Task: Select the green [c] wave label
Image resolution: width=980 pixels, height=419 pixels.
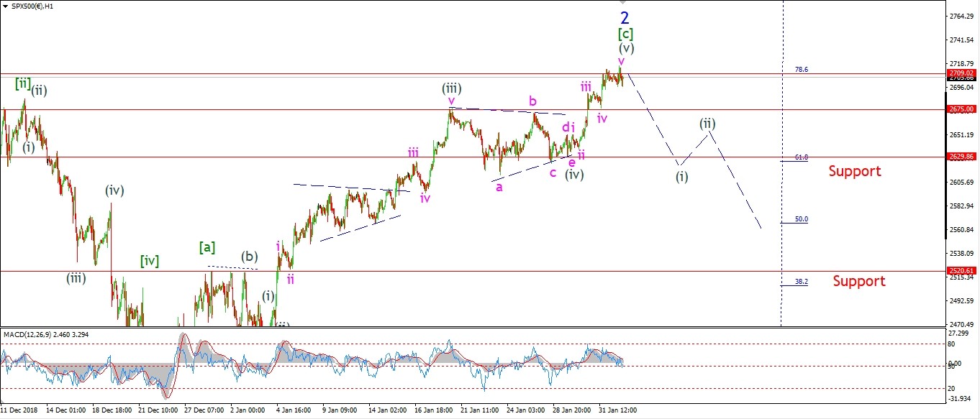Action: click(625, 34)
